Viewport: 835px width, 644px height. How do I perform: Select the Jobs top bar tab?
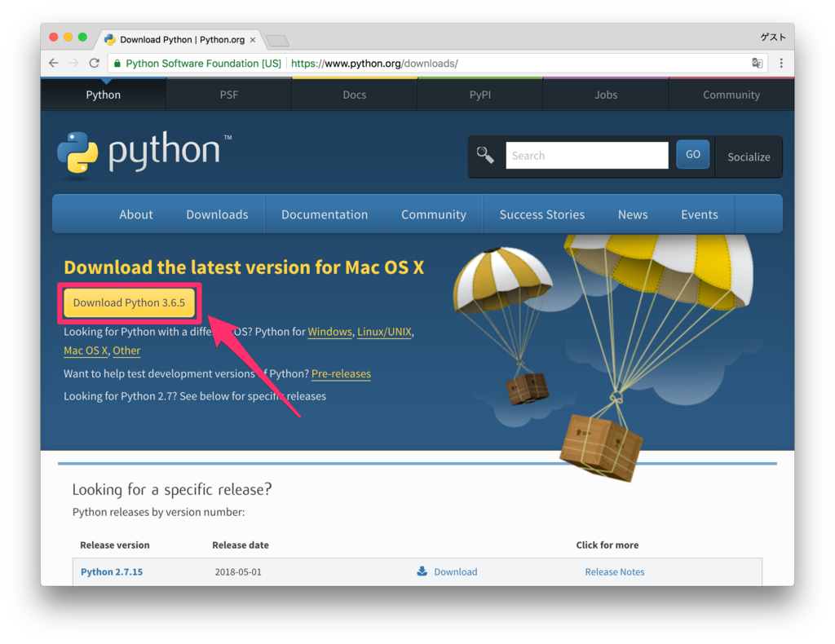click(606, 95)
